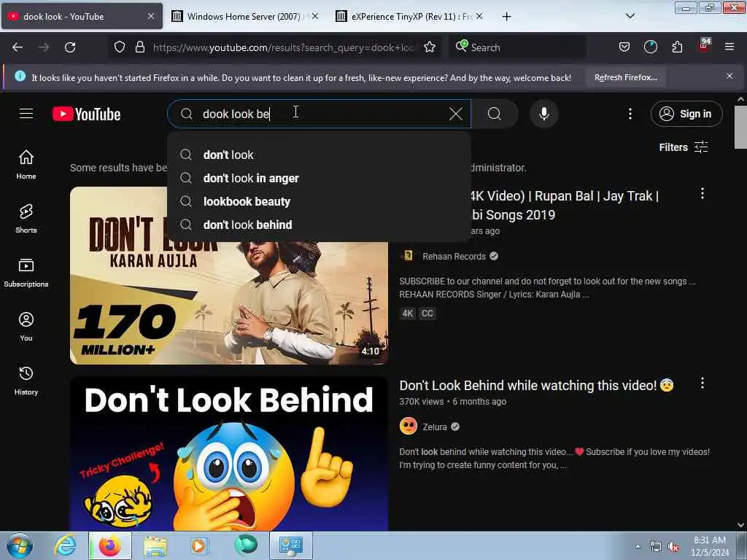This screenshot has width=747, height=560.
Task: Open Windows Start menu
Action: 20,545
